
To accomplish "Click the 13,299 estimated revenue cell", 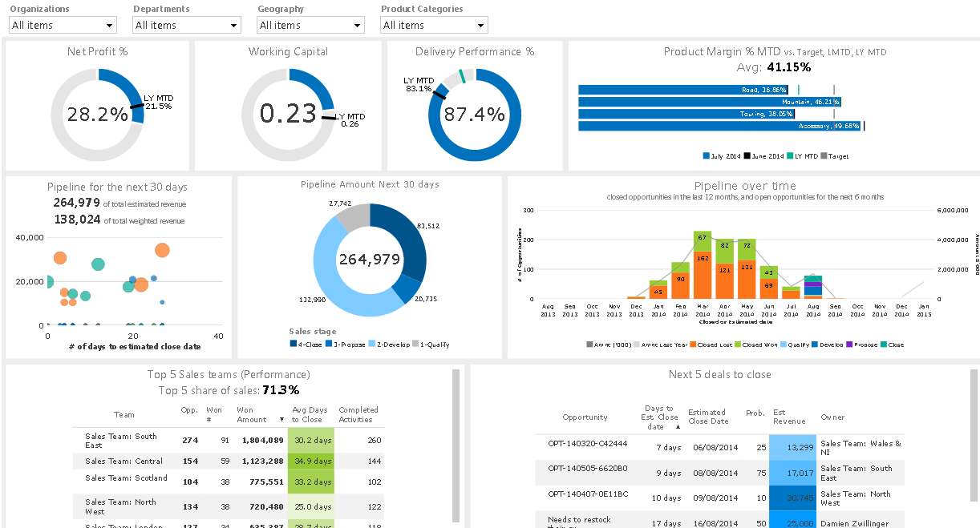I will click(x=792, y=447).
